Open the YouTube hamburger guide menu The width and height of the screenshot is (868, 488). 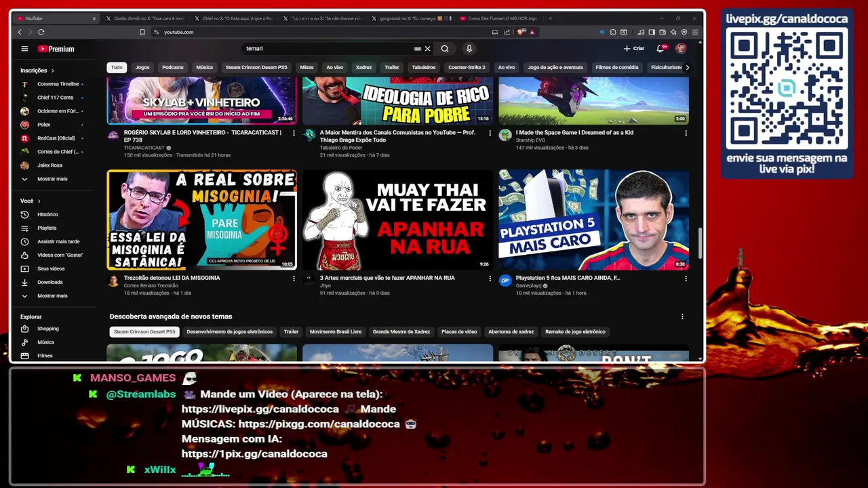(24, 49)
